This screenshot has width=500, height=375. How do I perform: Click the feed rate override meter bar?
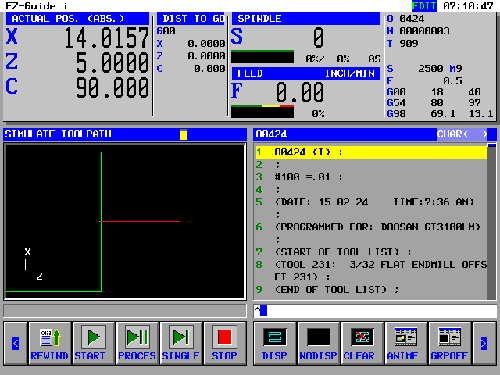pos(263,111)
